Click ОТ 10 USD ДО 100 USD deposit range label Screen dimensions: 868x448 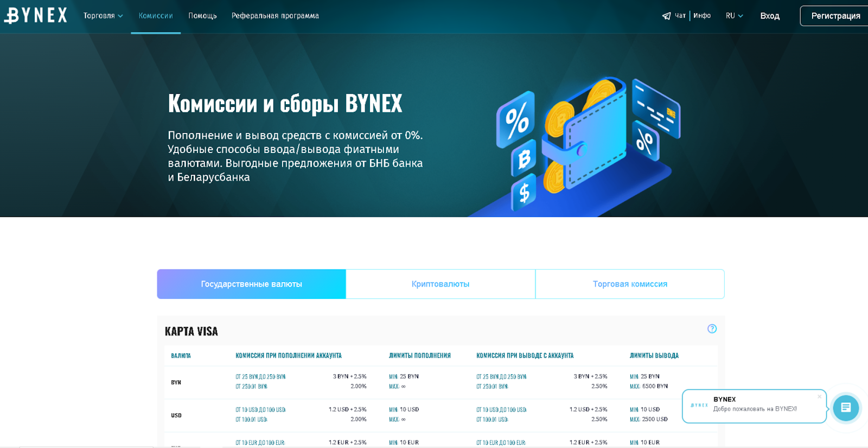click(x=261, y=410)
